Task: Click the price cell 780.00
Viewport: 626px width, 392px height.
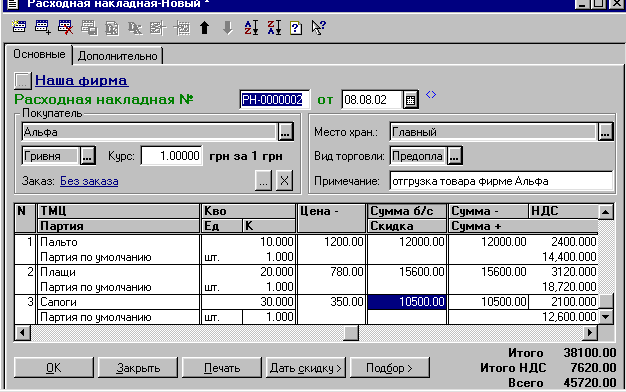Action: [331, 272]
